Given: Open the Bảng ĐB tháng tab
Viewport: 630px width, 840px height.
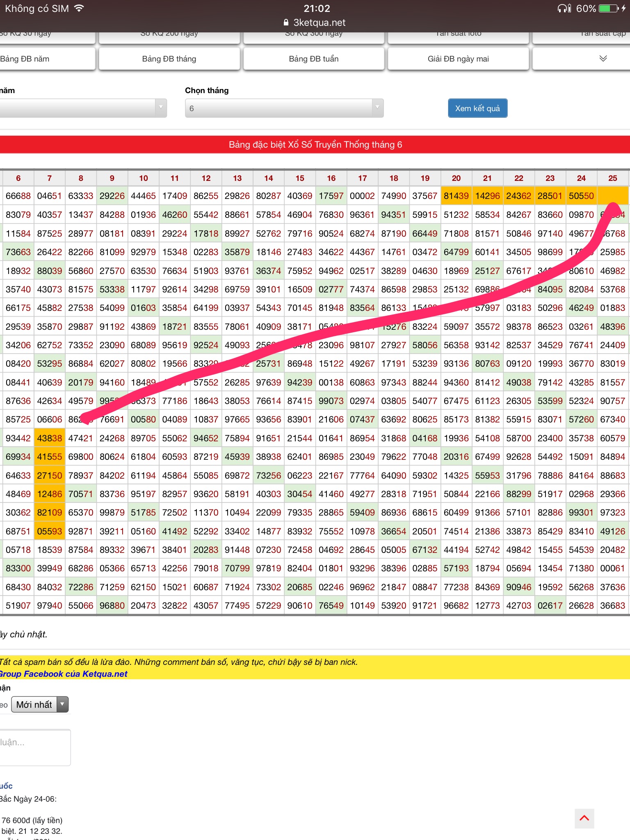Looking at the screenshot, I should click(x=169, y=59).
